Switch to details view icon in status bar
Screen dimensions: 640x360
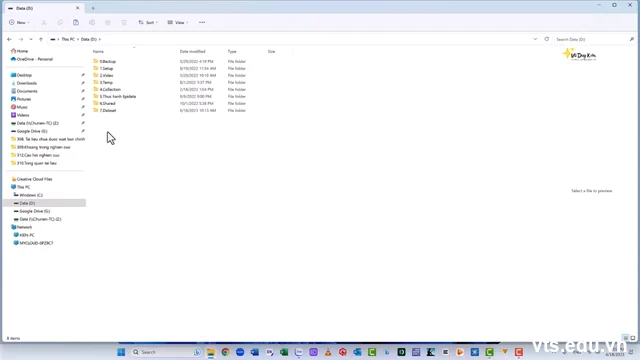[x=626, y=338]
